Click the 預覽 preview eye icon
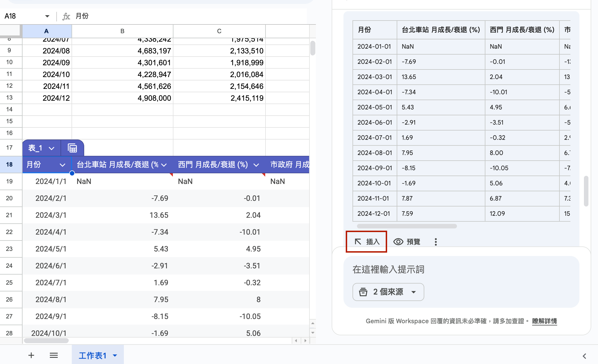 (x=398, y=242)
